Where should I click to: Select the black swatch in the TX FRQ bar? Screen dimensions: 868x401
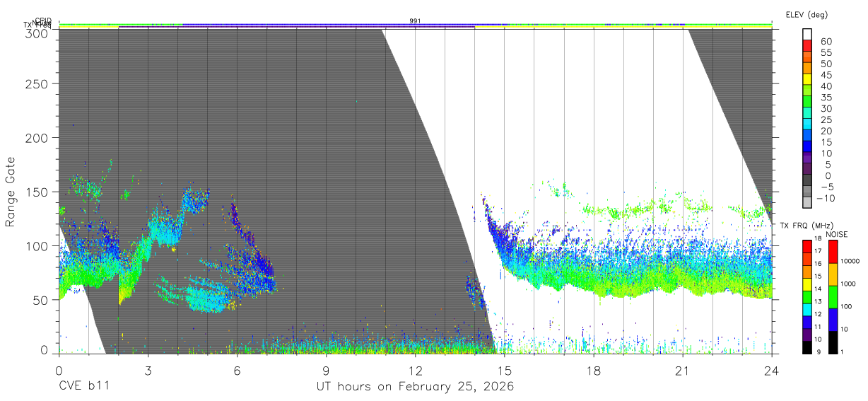808,347
